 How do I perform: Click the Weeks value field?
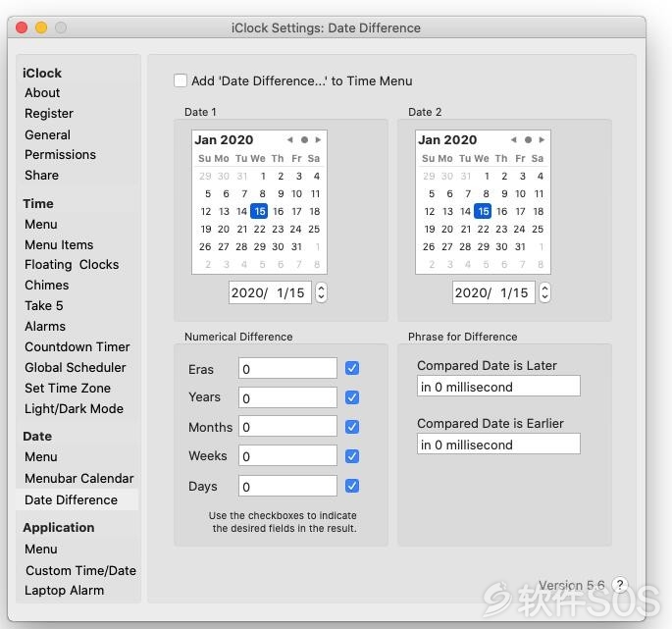point(287,455)
